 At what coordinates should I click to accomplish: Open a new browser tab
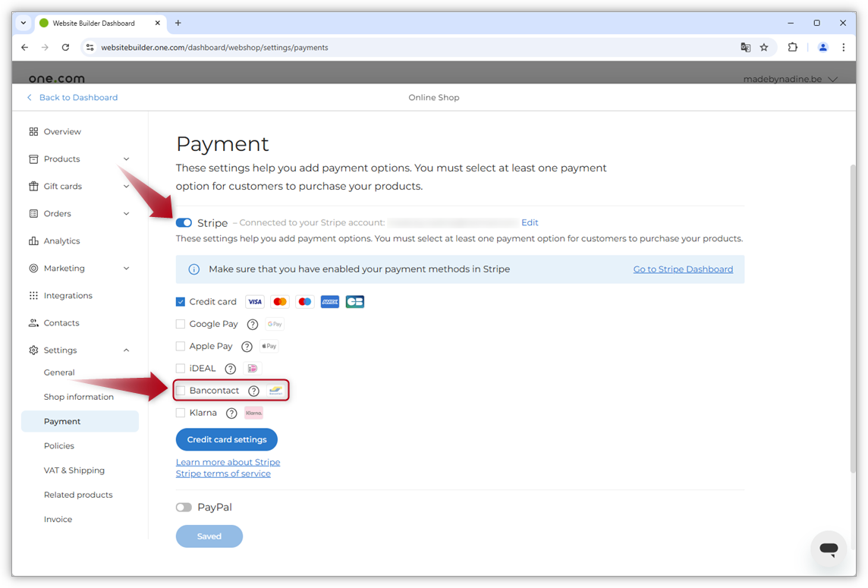(178, 24)
